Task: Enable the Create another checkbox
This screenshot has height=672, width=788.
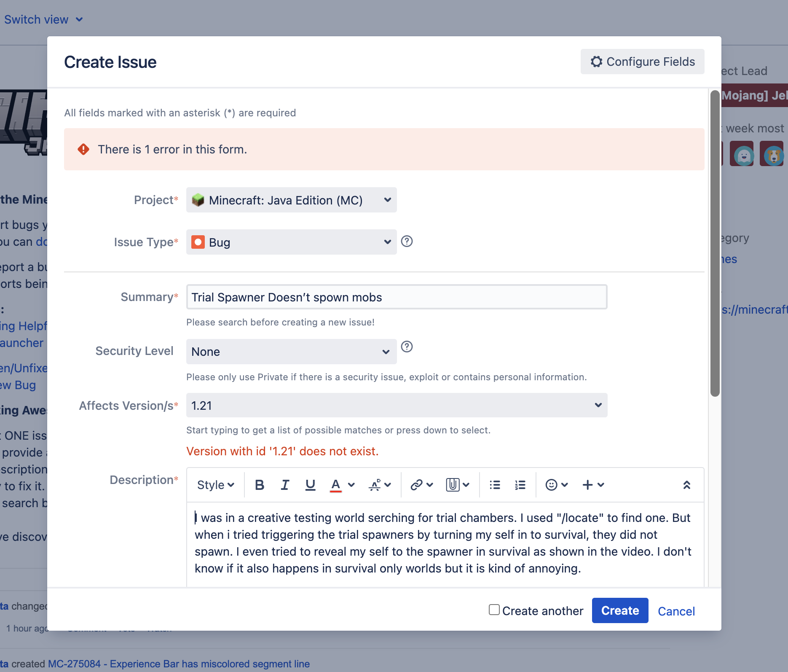Action: click(494, 610)
